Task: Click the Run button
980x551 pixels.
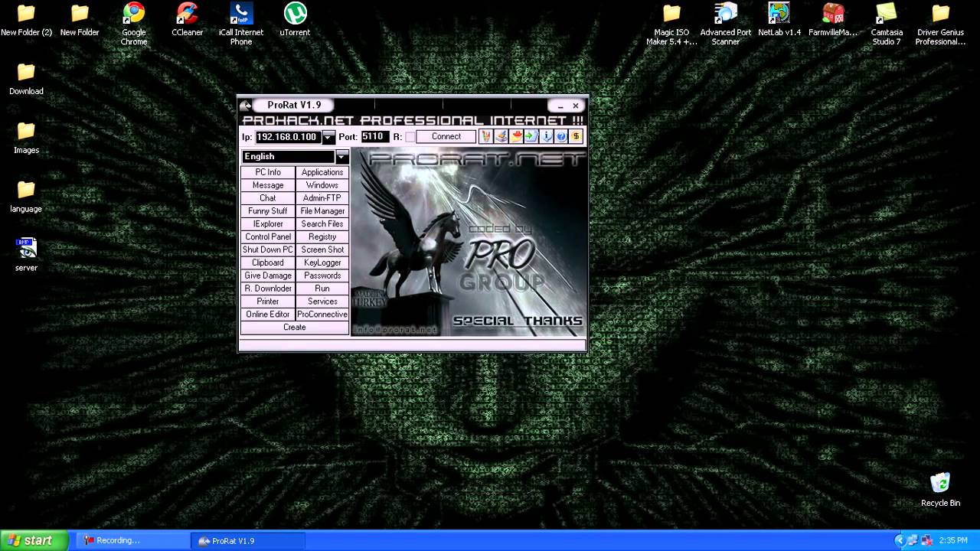Action: coord(322,289)
